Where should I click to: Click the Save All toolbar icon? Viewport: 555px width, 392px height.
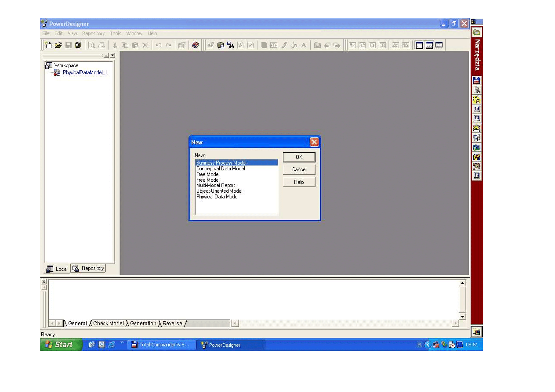pyautogui.click(x=78, y=45)
